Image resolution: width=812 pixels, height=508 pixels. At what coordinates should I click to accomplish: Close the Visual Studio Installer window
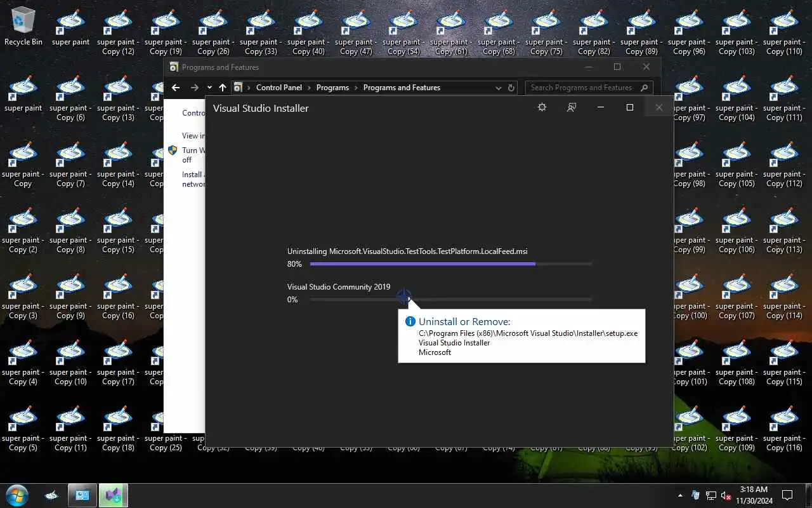tap(659, 107)
